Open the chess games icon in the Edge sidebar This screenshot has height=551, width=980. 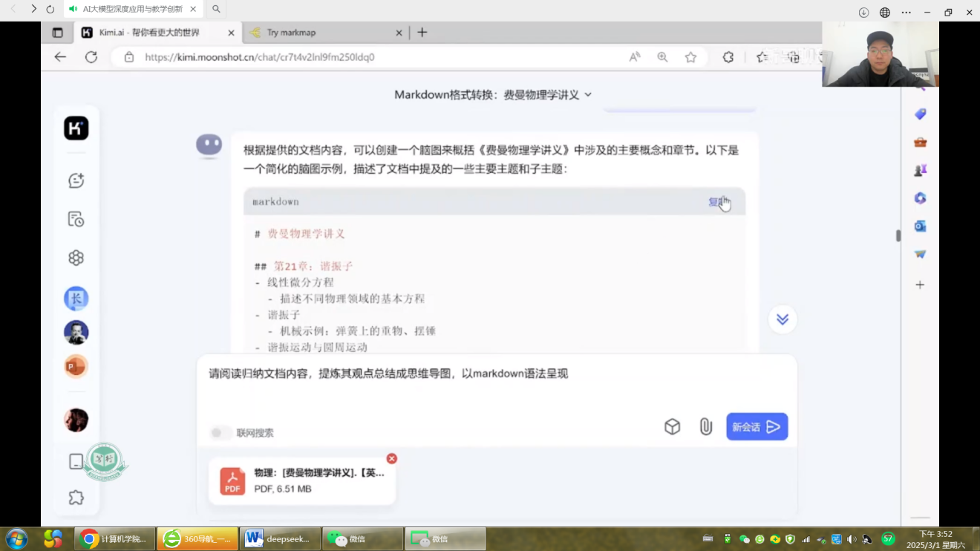click(x=920, y=170)
